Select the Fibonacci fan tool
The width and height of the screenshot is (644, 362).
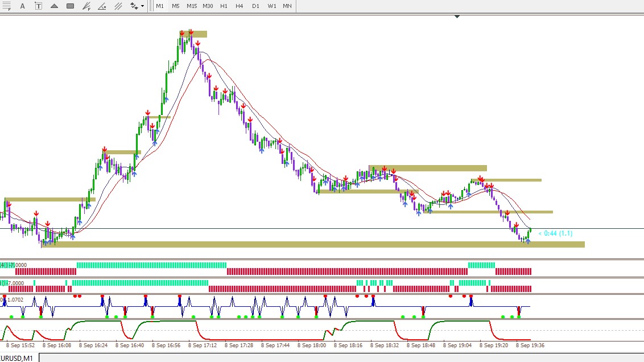tap(86, 6)
